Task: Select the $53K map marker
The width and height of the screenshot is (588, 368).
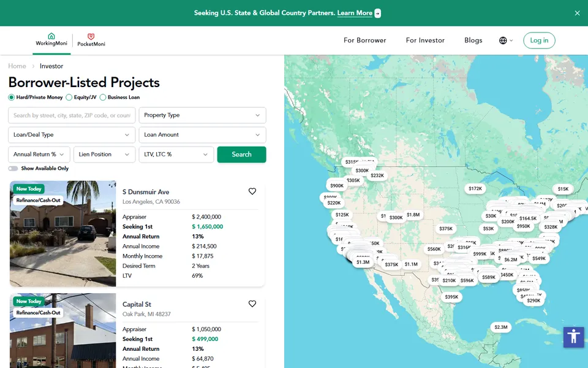Action: point(488,229)
